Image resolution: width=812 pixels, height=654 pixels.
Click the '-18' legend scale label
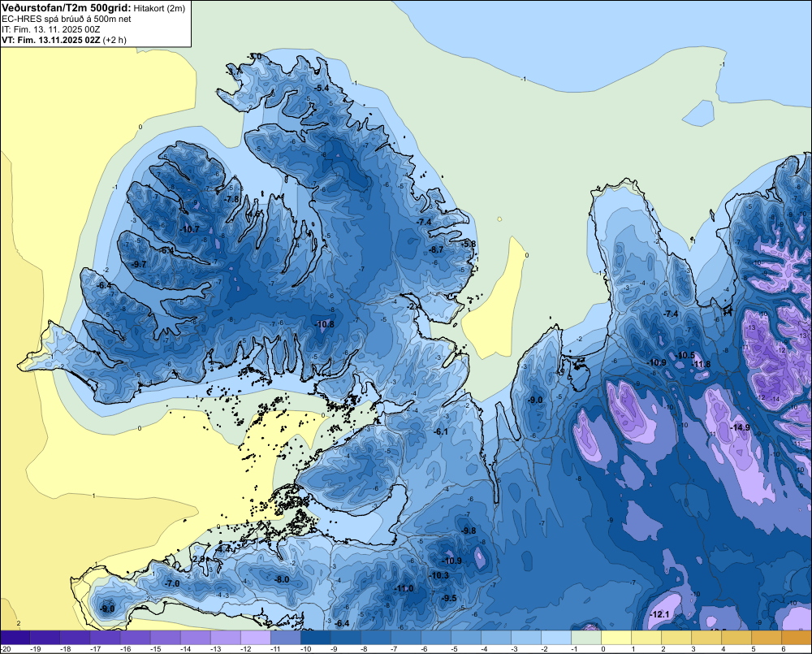point(65,649)
